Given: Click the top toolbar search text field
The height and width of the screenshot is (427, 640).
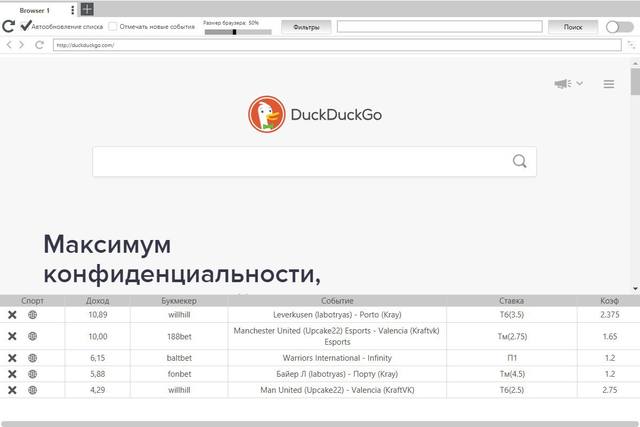Looking at the screenshot, I should 440,27.
